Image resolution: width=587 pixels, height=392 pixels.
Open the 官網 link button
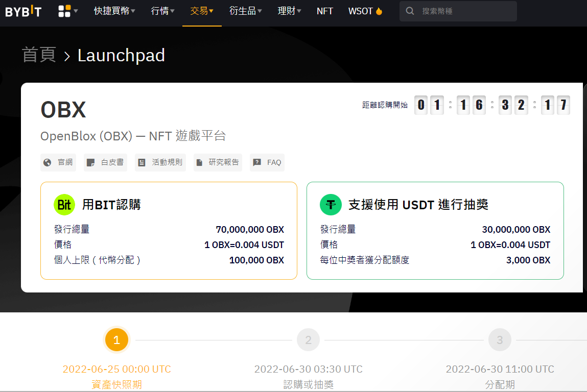[x=58, y=162]
